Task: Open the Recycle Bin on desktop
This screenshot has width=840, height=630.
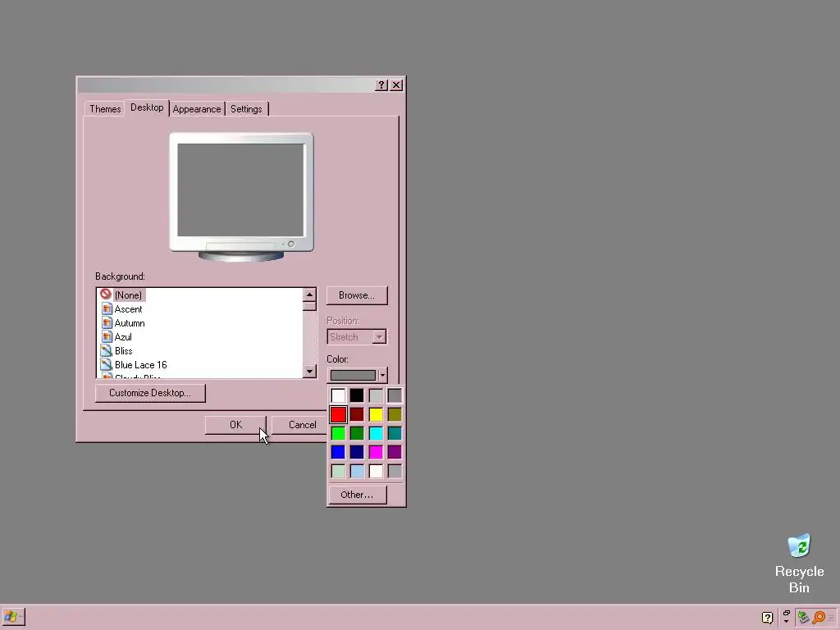Action: pos(799,564)
